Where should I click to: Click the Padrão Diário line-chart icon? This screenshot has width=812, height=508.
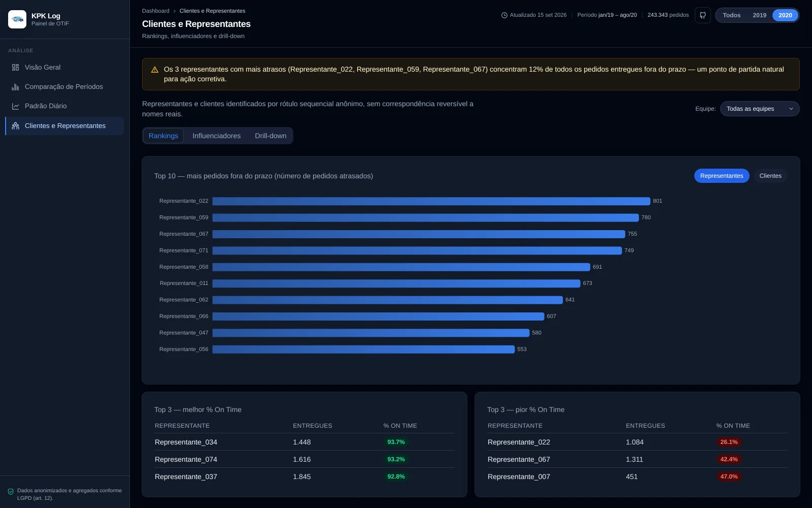[x=15, y=106]
